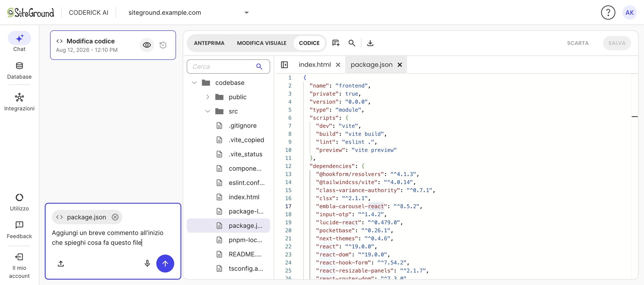Image resolution: width=644 pixels, height=285 pixels.
Task: Open the eslint.conf... file
Action: point(228,183)
